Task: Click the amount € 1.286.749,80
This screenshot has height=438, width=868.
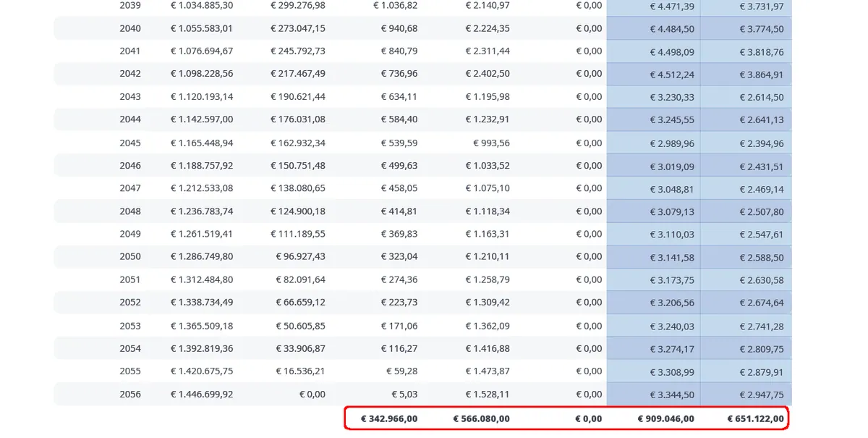Action: coord(202,256)
